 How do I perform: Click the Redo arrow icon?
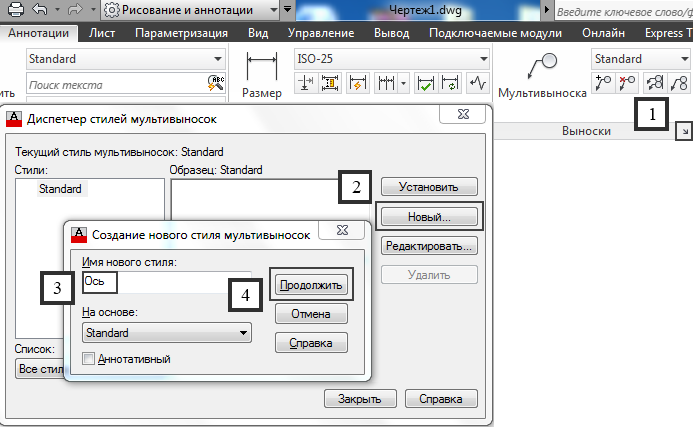point(75,9)
